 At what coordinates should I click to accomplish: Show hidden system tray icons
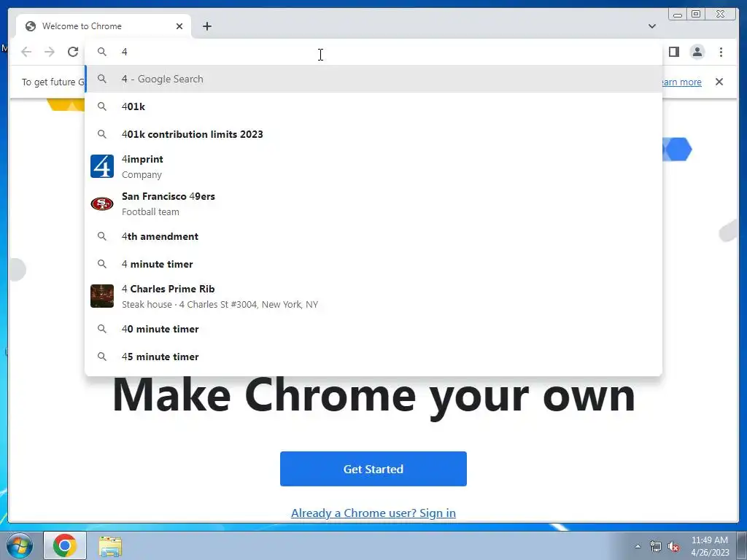tap(638, 546)
